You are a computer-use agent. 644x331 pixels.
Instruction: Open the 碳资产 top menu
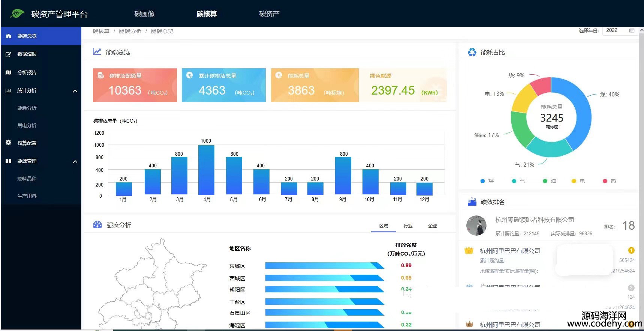(269, 14)
